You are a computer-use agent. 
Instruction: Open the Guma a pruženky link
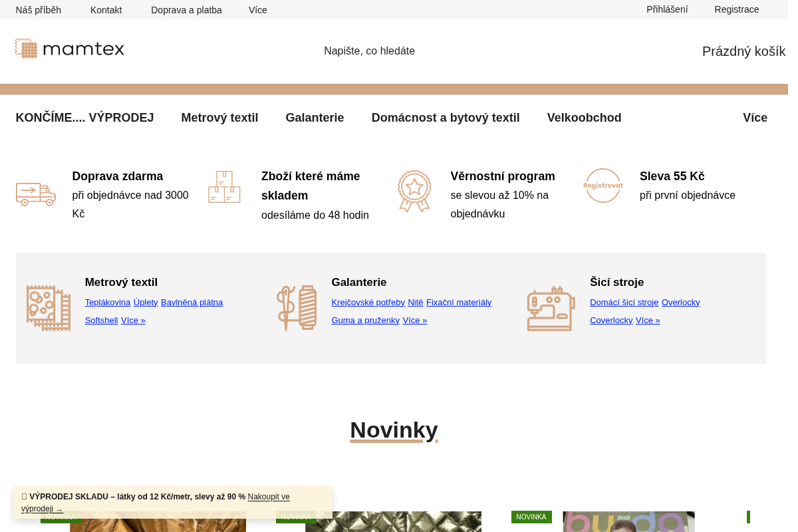pos(366,321)
